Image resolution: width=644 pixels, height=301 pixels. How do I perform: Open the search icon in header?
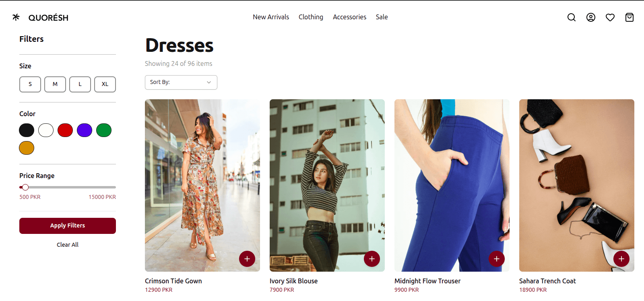571,17
